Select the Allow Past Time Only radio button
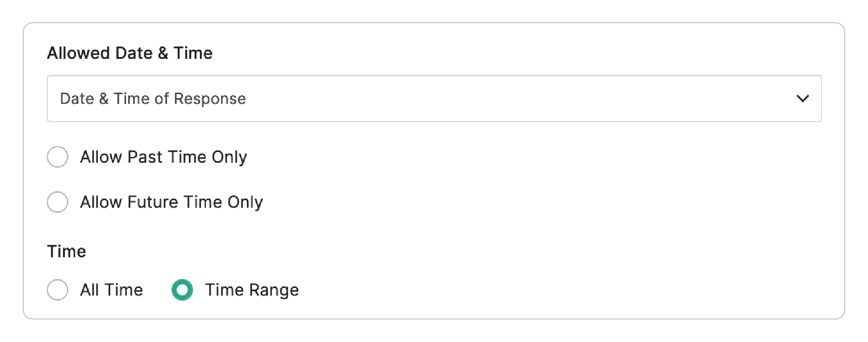This screenshot has width=868, height=342. pyautogui.click(x=58, y=157)
